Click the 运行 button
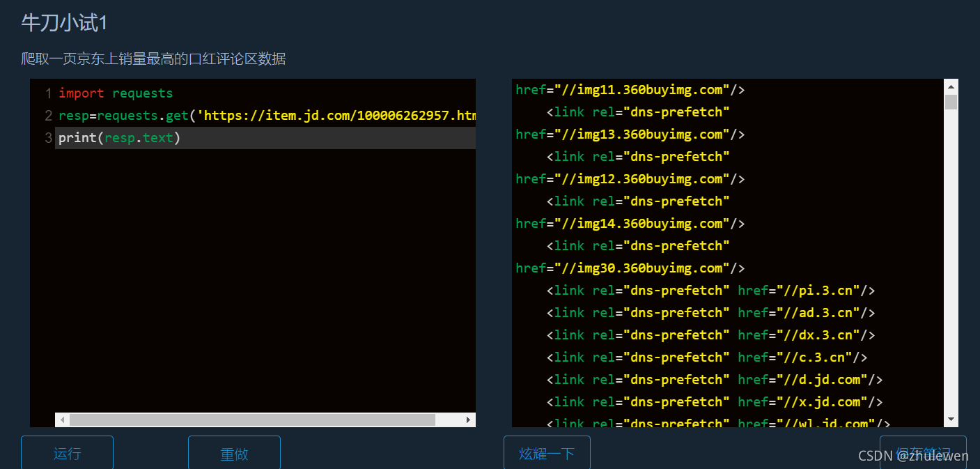This screenshot has height=469, width=980. [67, 453]
